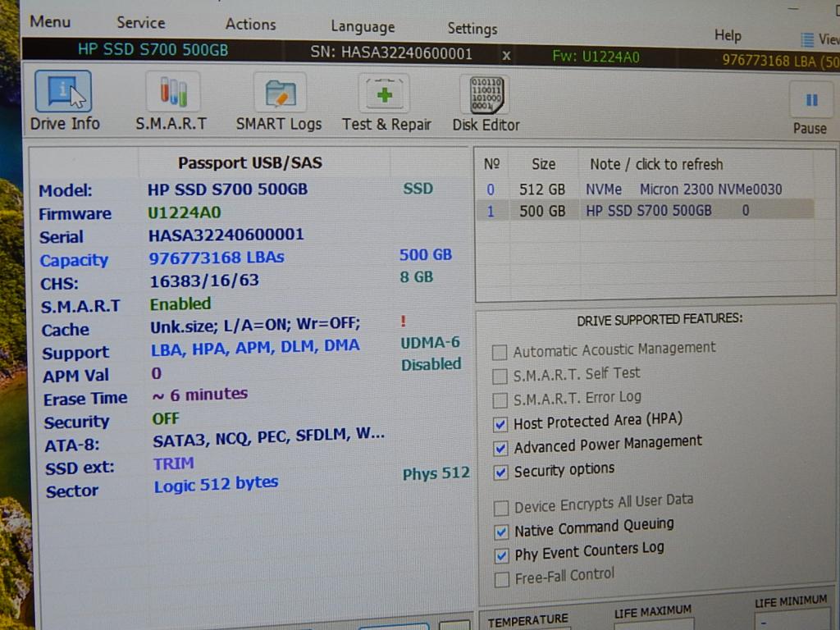Open the Menu menu
The height and width of the screenshot is (630, 840).
(50, 21)
